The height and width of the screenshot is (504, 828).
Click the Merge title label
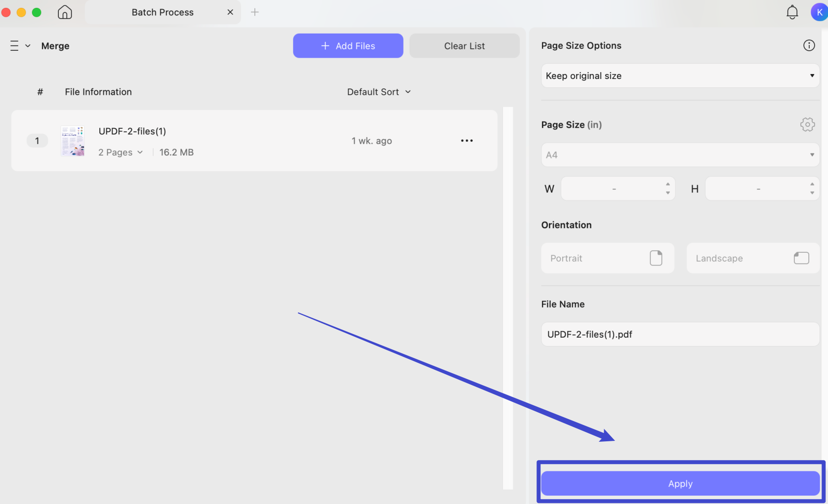(55, 46)
